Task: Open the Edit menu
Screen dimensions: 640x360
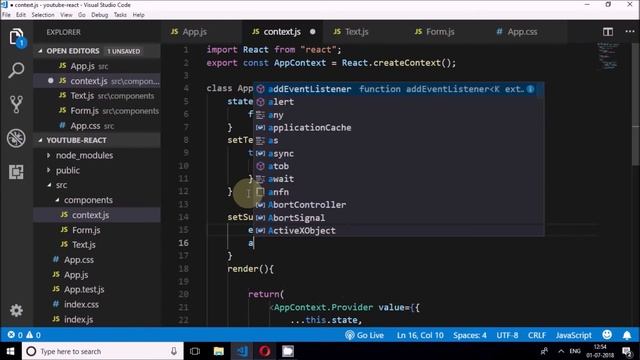Action: point(21,15)
